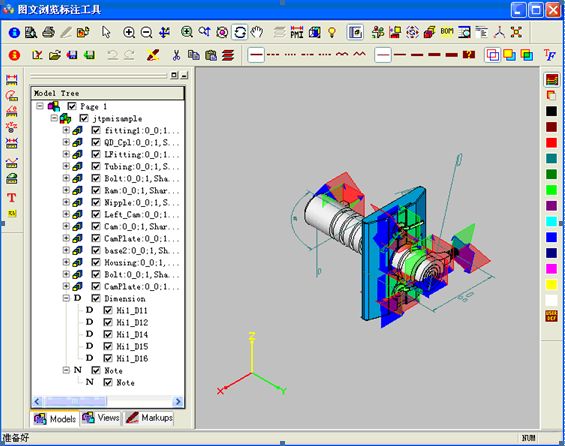Click the scissors cut icon
The height and width of the screenshot is (446, 565).
click(x=176, y=55)
